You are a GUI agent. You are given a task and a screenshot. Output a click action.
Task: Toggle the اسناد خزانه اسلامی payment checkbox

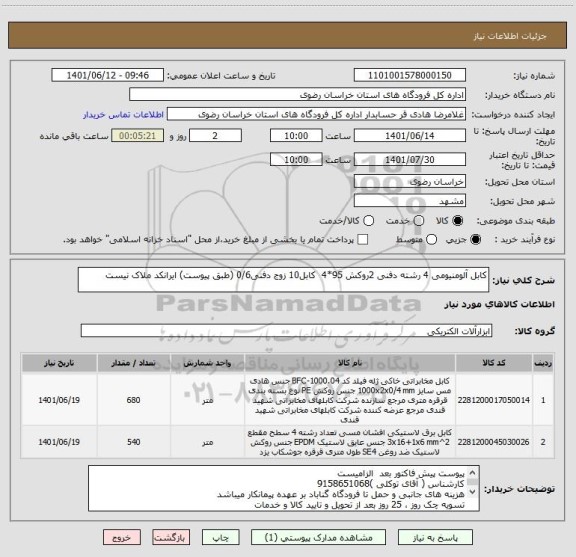(x=363, y=240)
